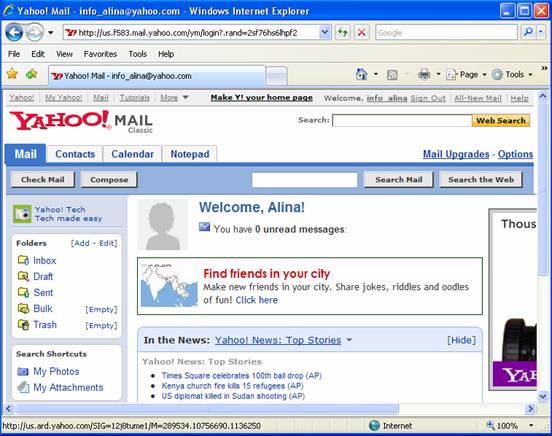
Task: Open the Mail Upgrades link
Action: (x=456, y=154)
